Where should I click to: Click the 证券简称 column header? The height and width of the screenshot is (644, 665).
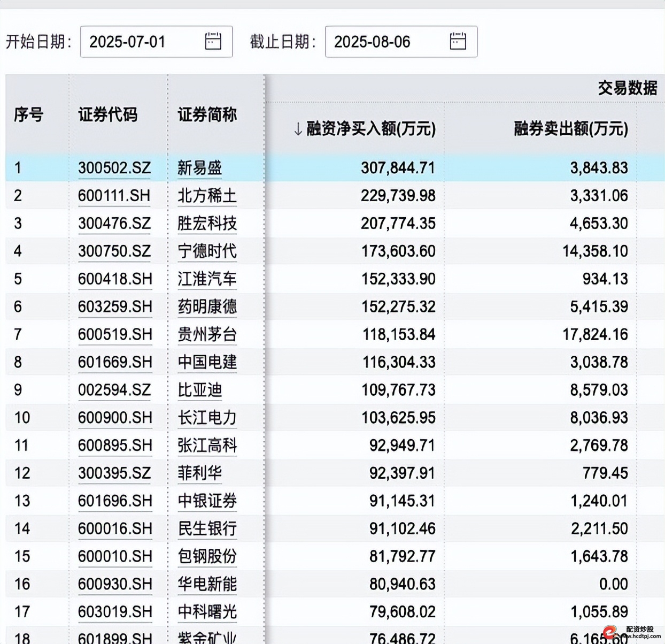(x=207, y=114)
